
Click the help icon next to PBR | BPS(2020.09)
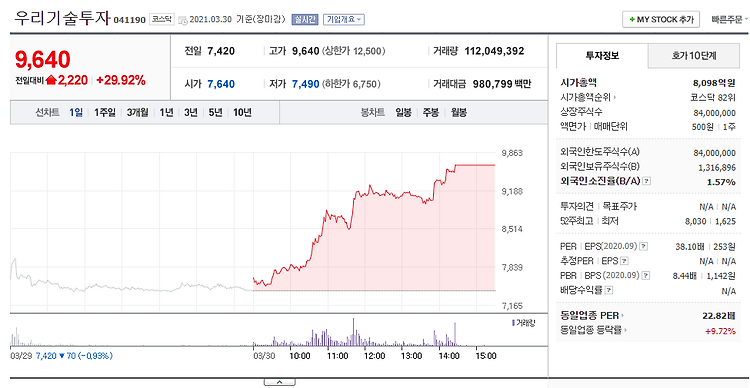click(x=646, y=276)
